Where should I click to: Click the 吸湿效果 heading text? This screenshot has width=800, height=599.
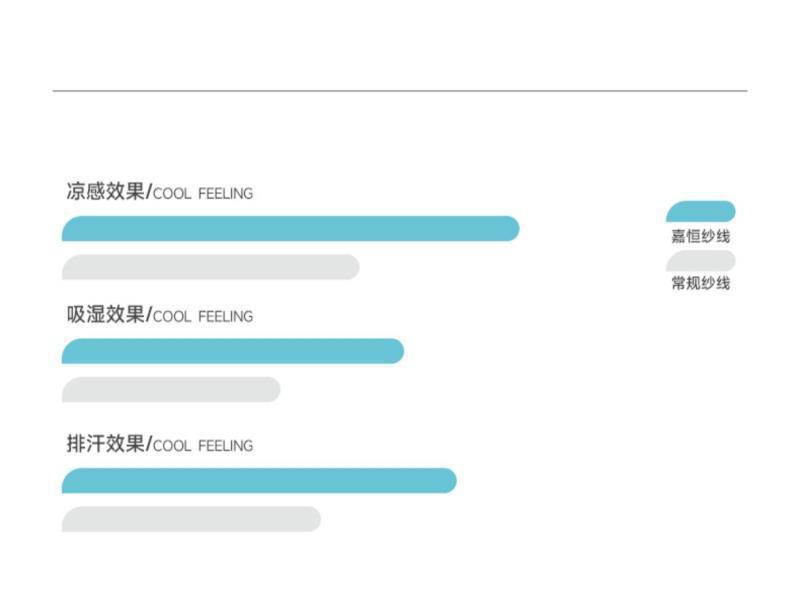[106, 314]
